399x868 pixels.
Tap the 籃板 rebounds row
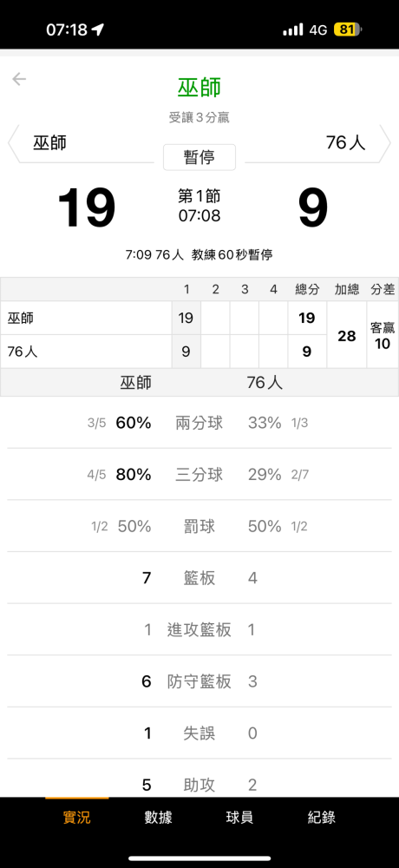click(x=199, y=578)
